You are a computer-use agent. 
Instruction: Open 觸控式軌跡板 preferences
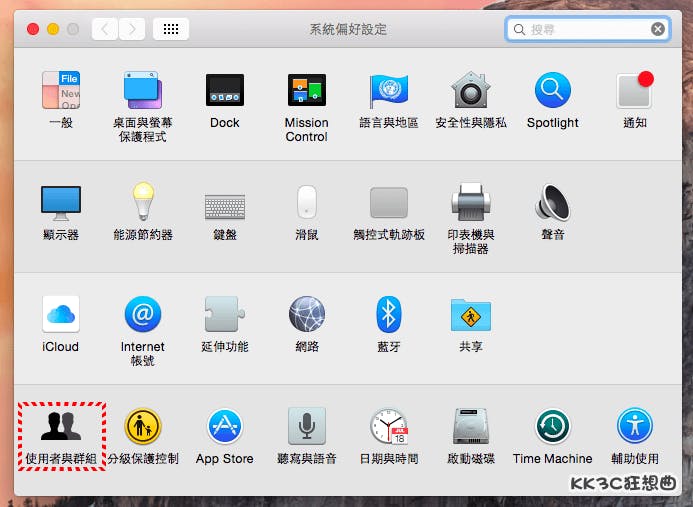(x=388, y=202)
